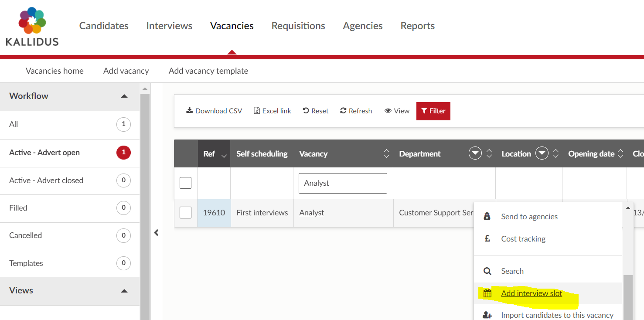Click the Reset toolbar icon

point(306,111)
